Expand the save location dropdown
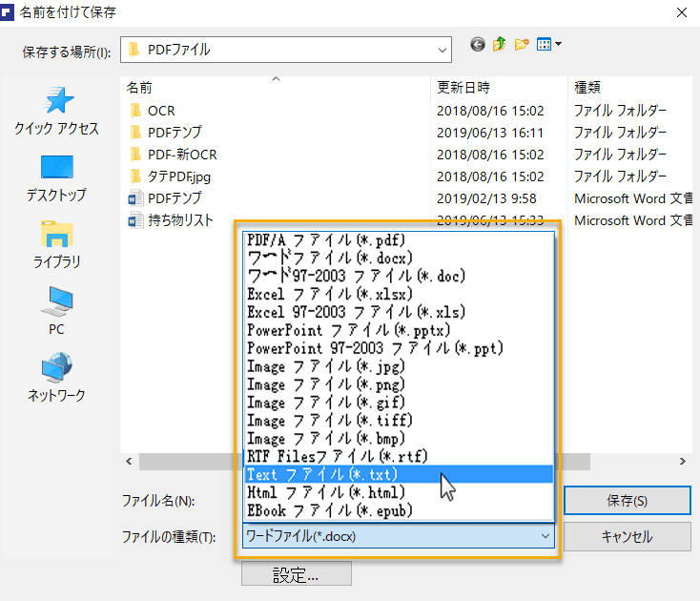700x601 pixels. pyautogui.click(x=442, y=50)
